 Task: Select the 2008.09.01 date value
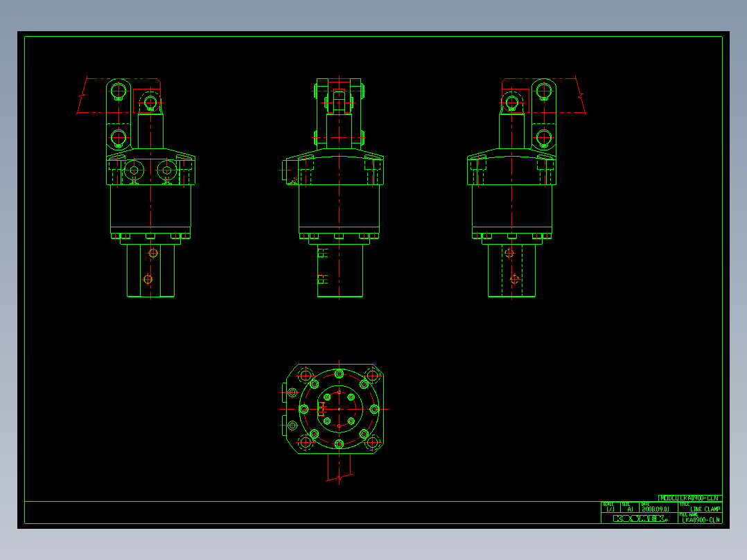[656, 509]
